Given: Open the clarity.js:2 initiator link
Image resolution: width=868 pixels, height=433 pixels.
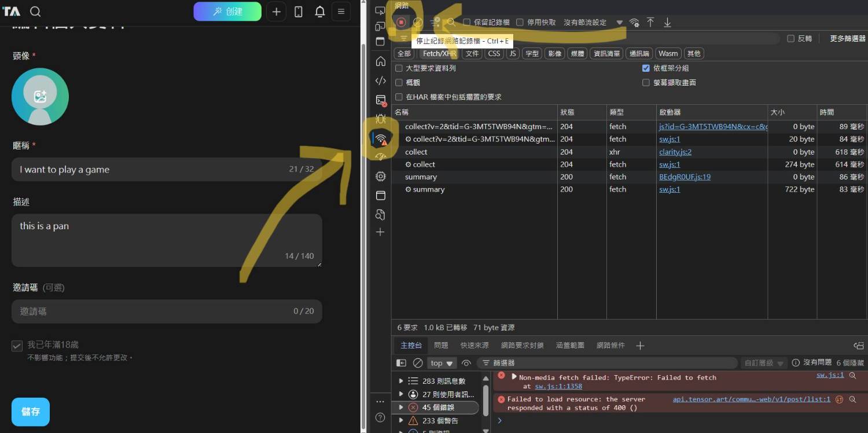Looking at the screenshot, I should pos(675,152).
